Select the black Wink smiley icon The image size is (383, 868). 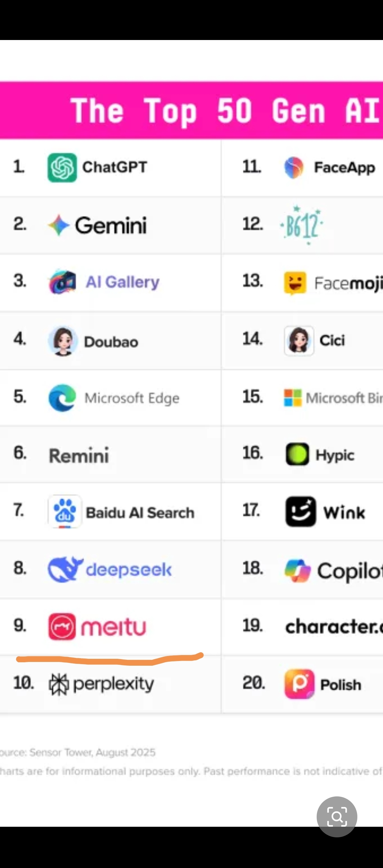(x=301, y=512)
